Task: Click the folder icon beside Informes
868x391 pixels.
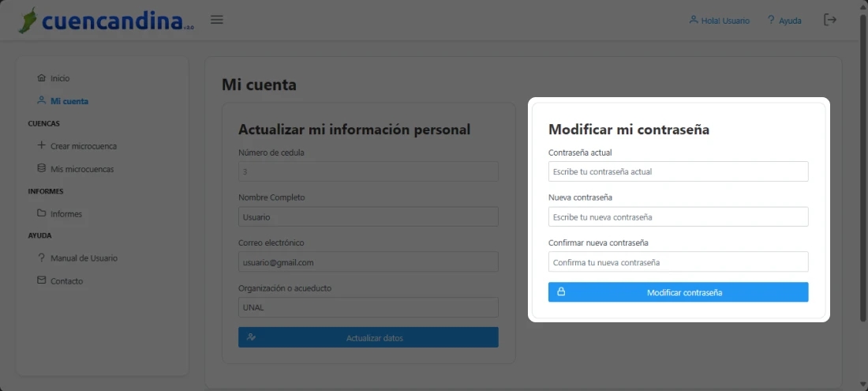Action: tap(42, 213)
